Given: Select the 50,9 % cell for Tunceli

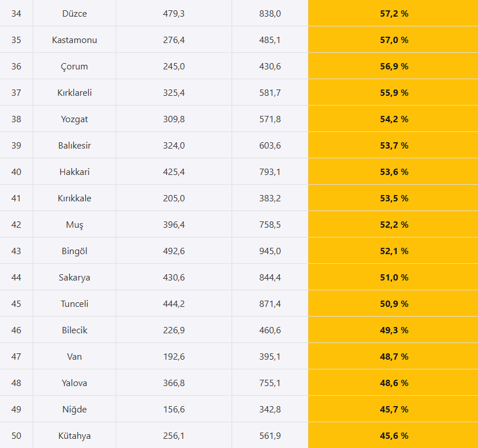Looking at the screenshot, I should [393, 304].
